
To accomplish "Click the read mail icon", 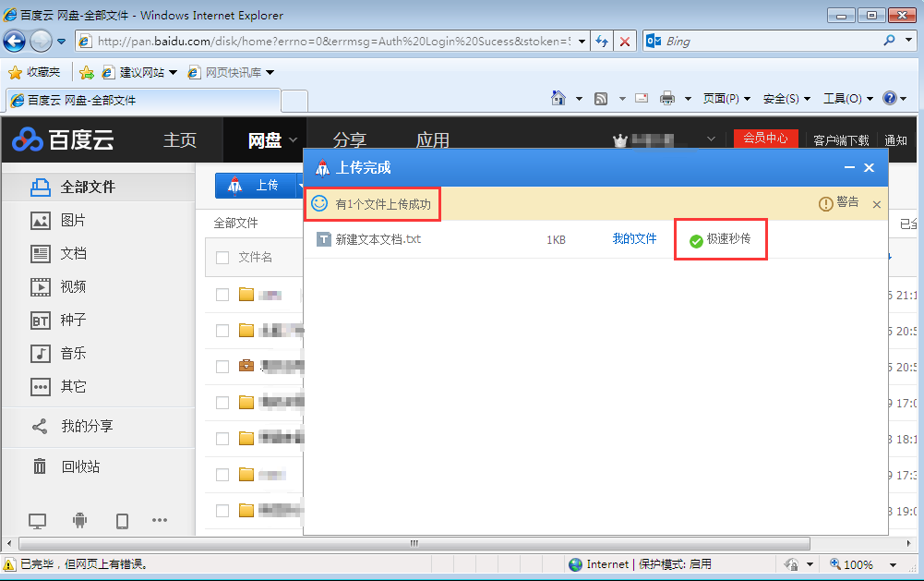I will 642,98.
